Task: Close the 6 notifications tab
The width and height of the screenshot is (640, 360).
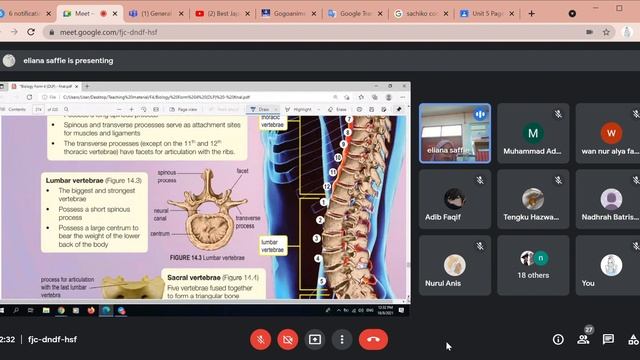Action: point(49,13)
